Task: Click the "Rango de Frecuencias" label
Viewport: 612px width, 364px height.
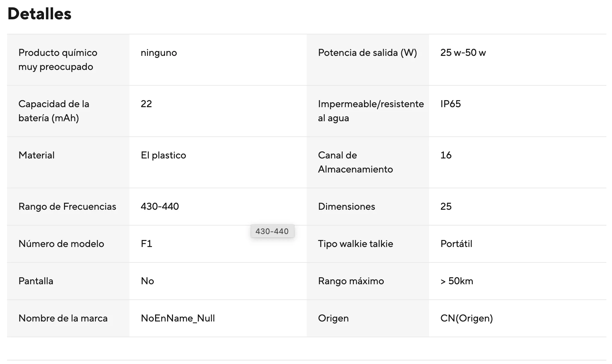Action: pyautogui.click(x=67, y=207)
